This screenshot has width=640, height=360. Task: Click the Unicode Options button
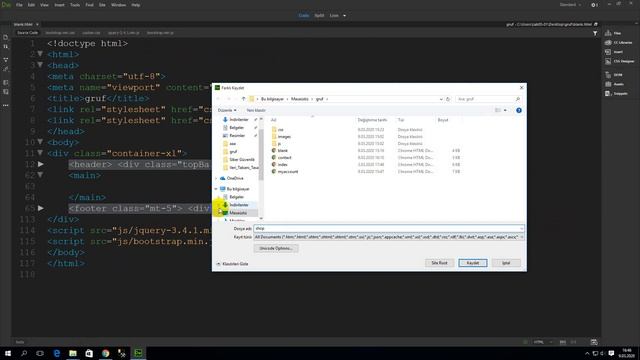pyautogui.click(x=276, y=248)
